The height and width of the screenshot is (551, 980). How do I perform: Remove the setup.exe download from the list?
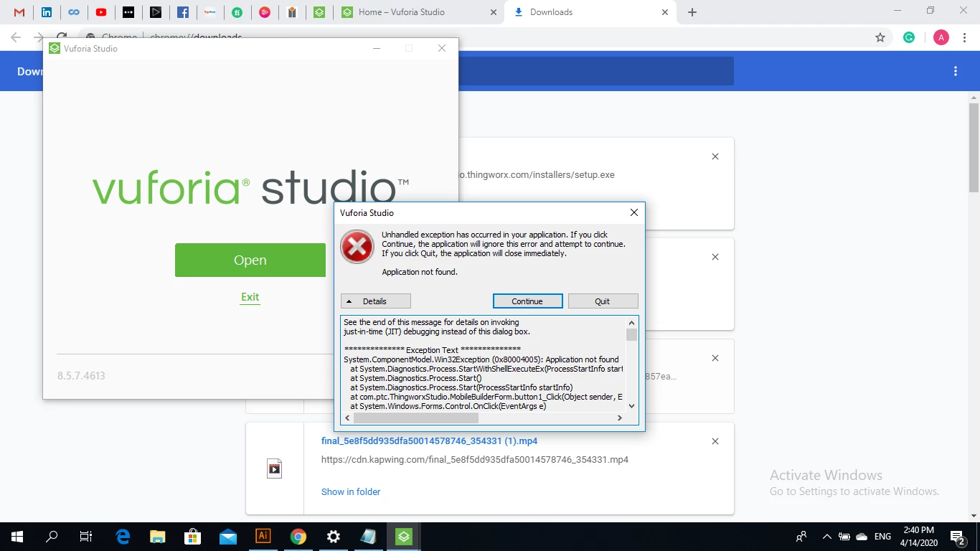[715, 156]
